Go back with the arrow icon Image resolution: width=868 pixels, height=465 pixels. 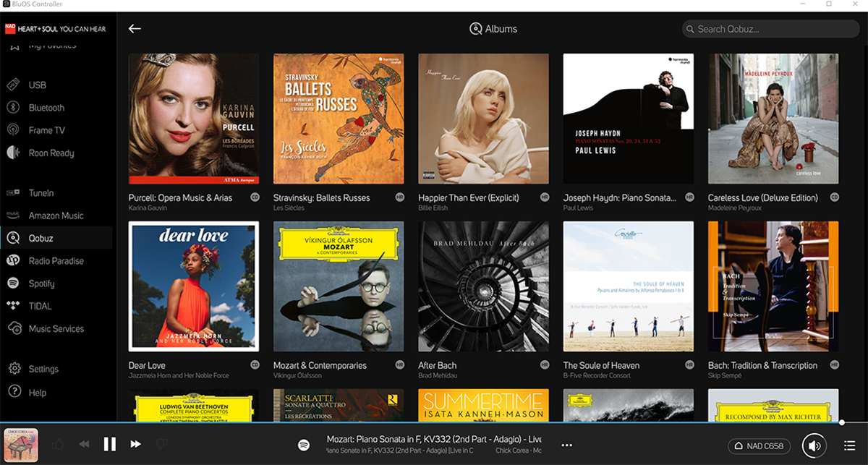[135, 29]
